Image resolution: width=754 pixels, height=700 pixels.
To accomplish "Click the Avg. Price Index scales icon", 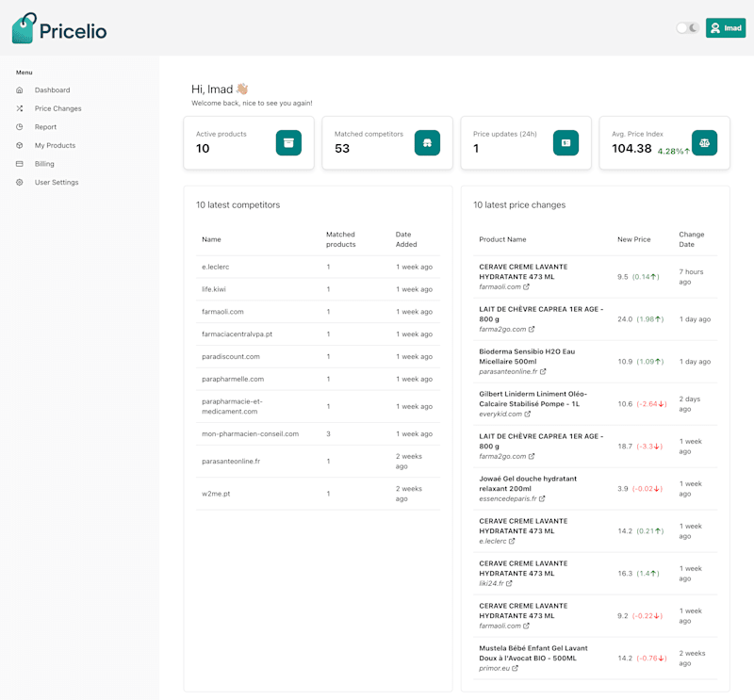I will [x=704, y=143].
